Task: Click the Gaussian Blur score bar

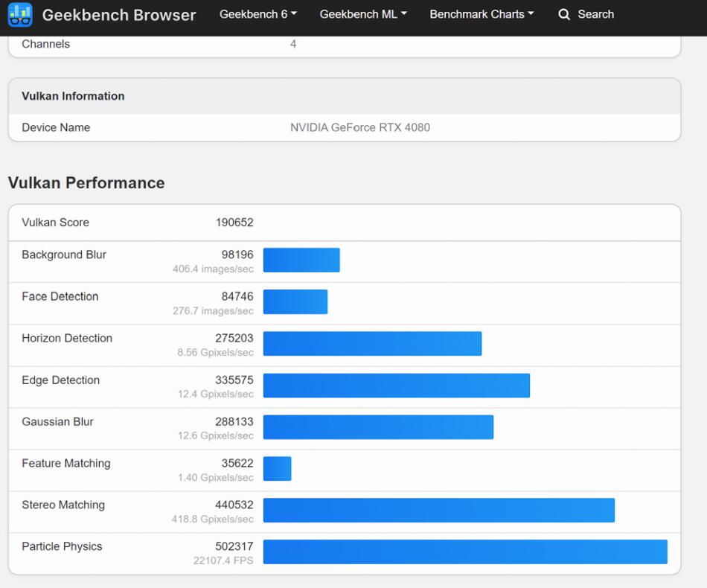Action: point(378,427)
